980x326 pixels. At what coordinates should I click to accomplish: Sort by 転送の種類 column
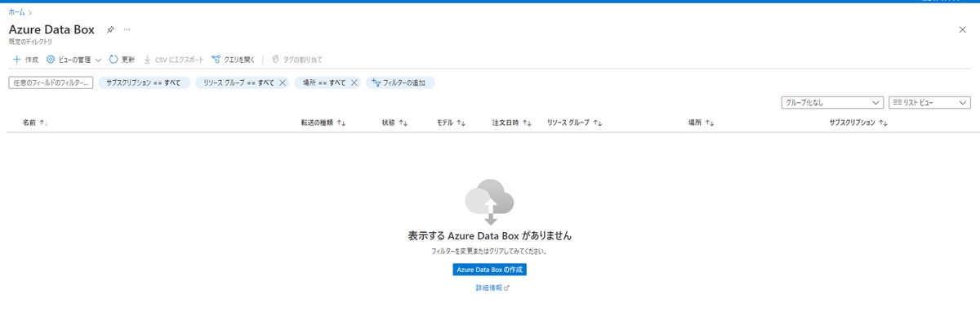[x=323, y=123]
